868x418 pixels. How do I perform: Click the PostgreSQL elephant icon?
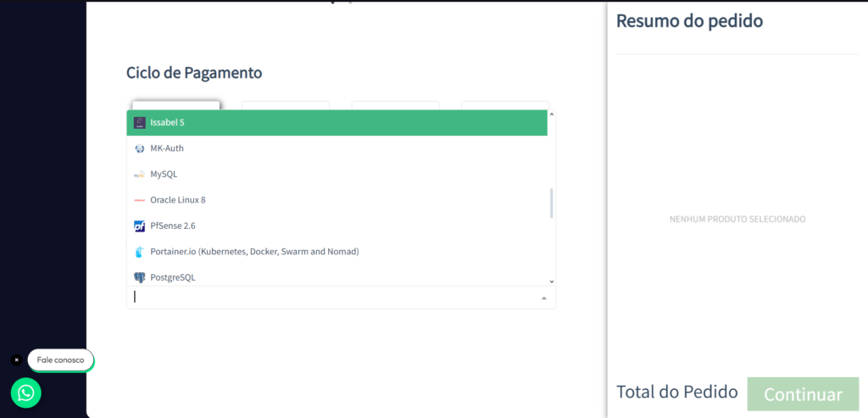[140, 277]
